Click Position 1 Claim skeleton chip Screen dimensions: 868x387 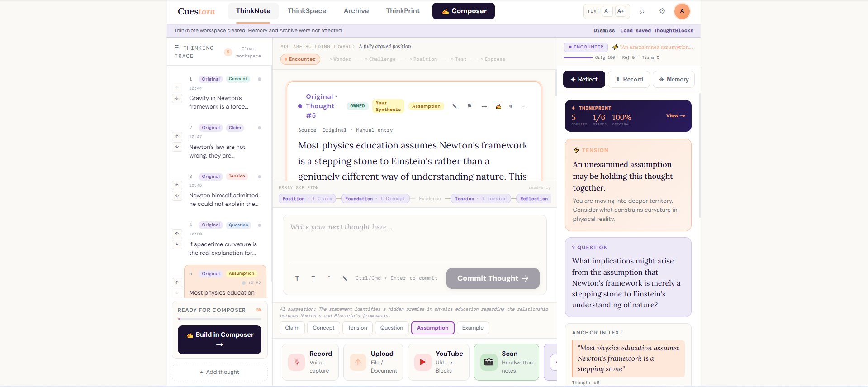tap(307, 199)
